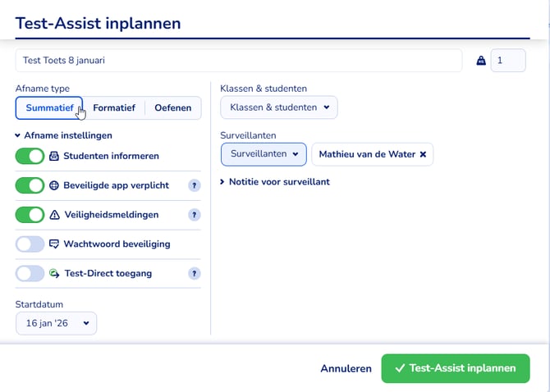Remove Mathieu van de Water surveillant
Image resolution: width=550 pixels, height=392 pixels.
(423, 154)
